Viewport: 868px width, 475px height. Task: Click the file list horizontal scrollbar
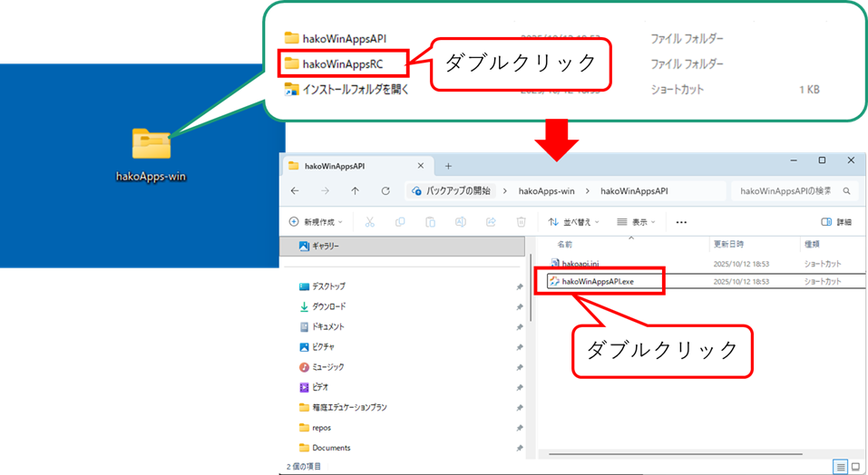676,454
